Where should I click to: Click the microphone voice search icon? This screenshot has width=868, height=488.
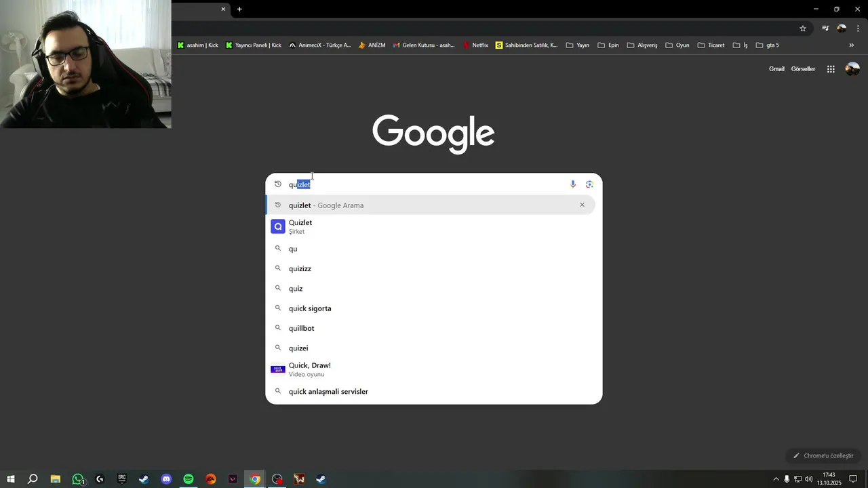click(573, 184)
